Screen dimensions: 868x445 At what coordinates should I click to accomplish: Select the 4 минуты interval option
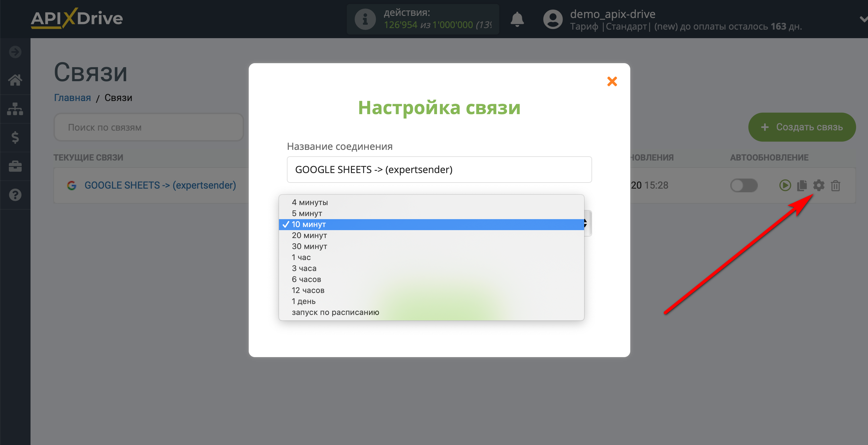click(431, 202)
